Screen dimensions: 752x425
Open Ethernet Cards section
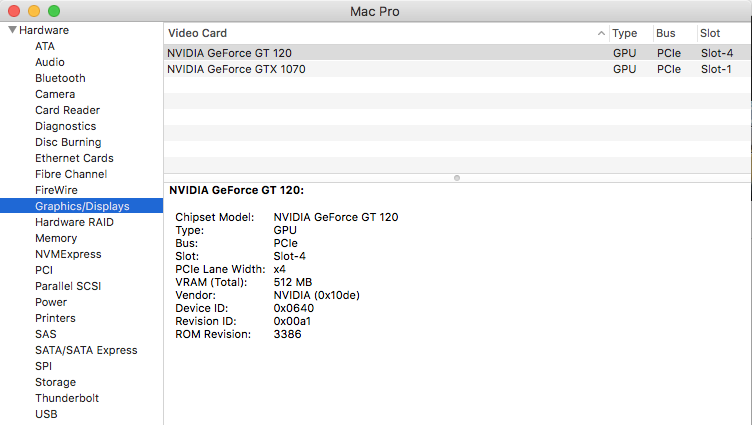pos(74,158)
